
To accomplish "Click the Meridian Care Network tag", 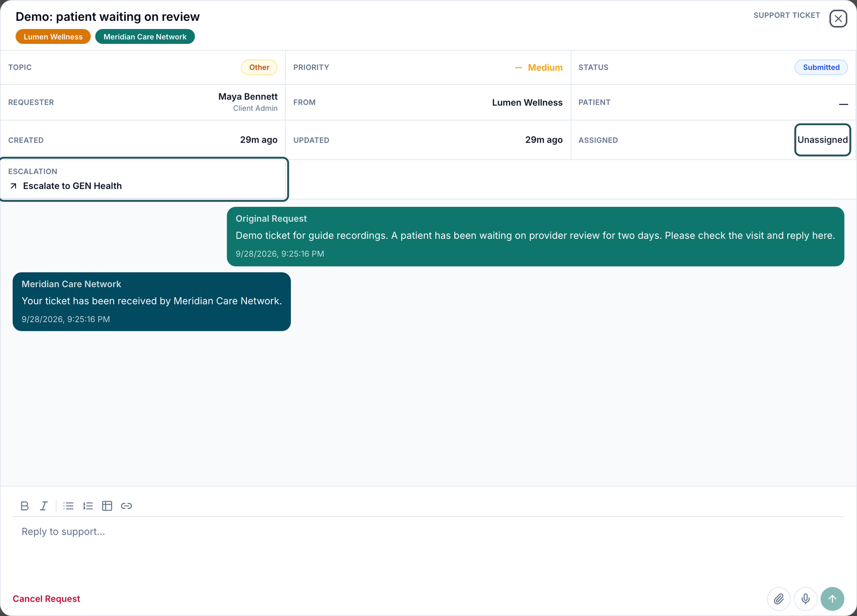I will coord(145,37).
